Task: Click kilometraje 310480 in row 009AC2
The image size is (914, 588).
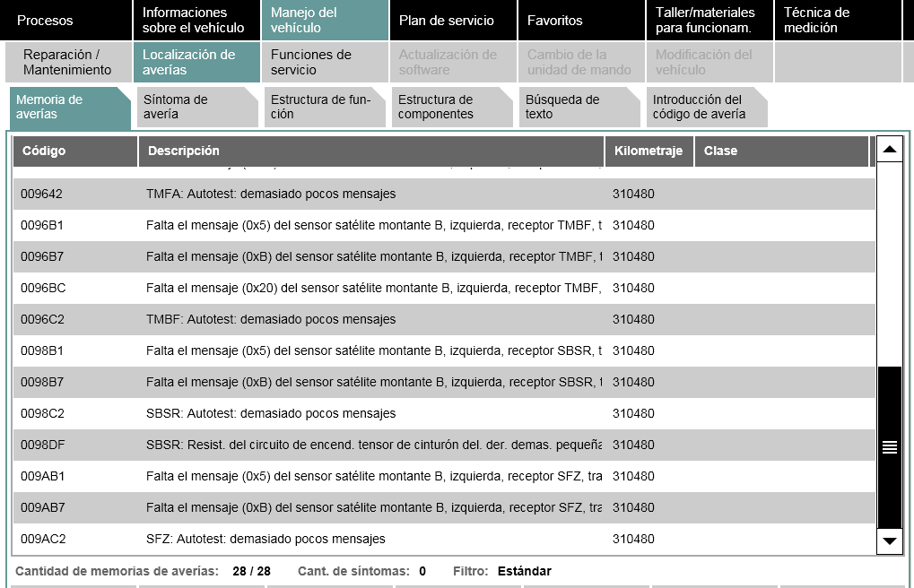Action: (x=633, y=539)
